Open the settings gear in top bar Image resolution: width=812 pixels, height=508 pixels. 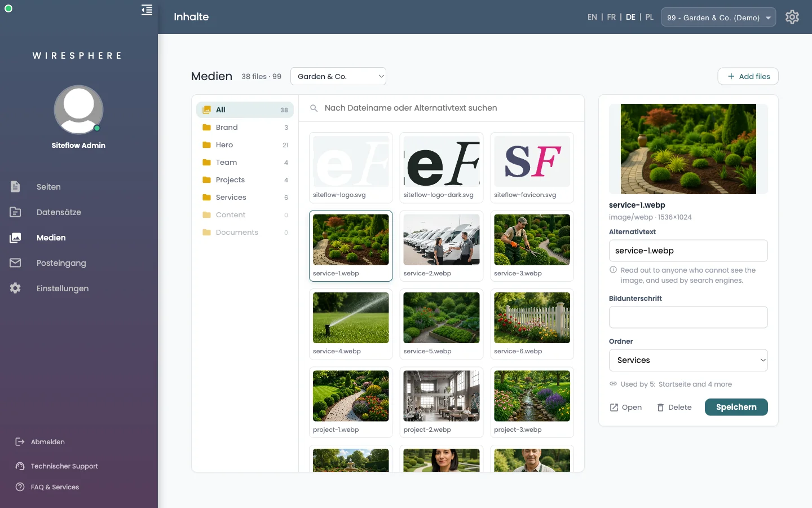tap(792, 17)
